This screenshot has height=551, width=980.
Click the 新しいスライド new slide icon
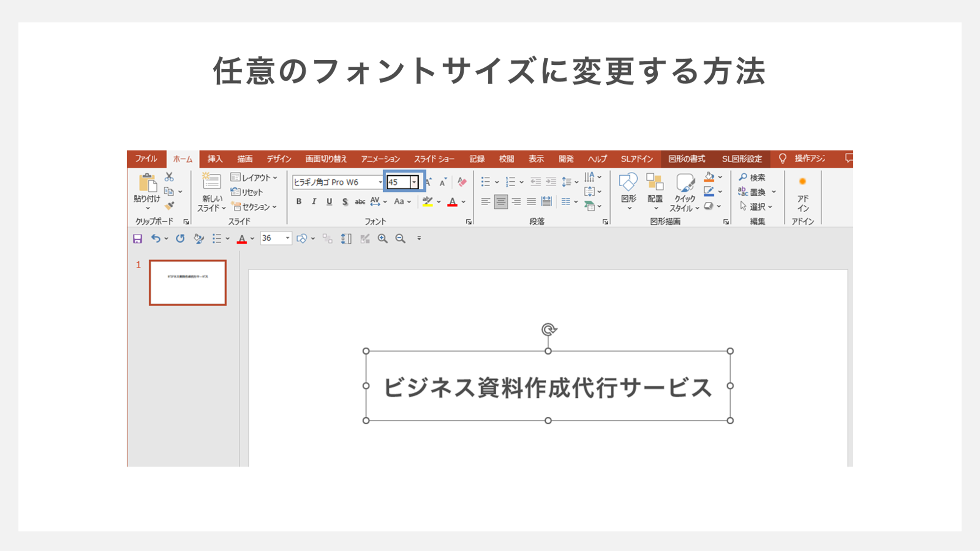[211, 181]
